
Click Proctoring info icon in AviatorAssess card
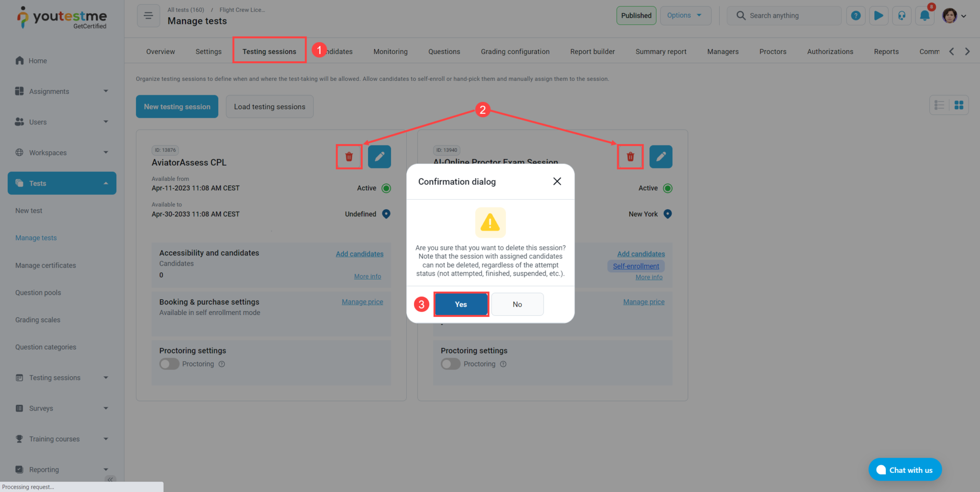point(222,364)
